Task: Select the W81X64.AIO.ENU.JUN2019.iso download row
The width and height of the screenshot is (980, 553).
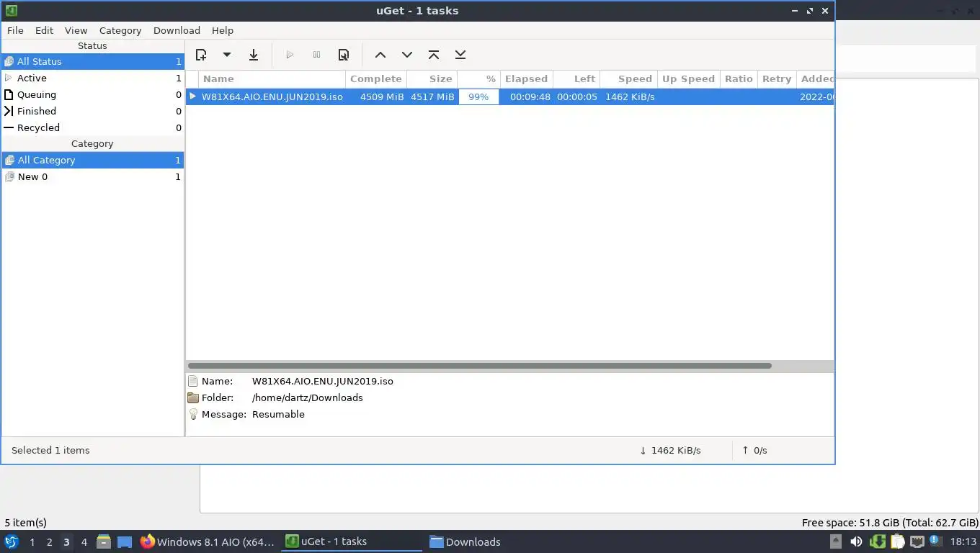Action: [x=509, y=96]
